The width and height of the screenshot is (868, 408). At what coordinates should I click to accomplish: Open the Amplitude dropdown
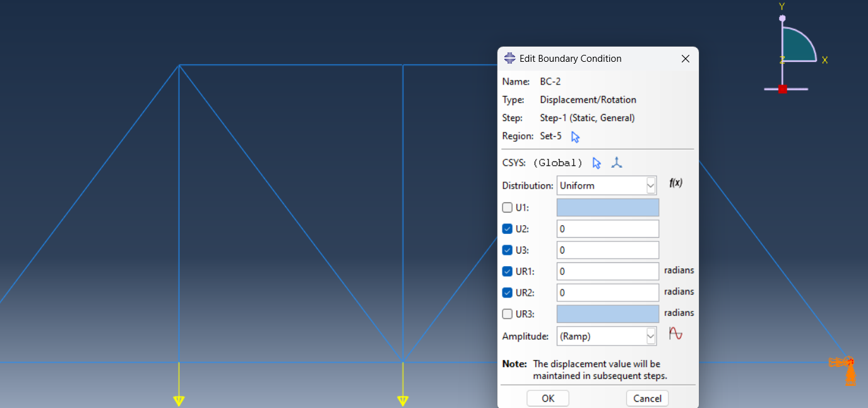pos(607,336)
